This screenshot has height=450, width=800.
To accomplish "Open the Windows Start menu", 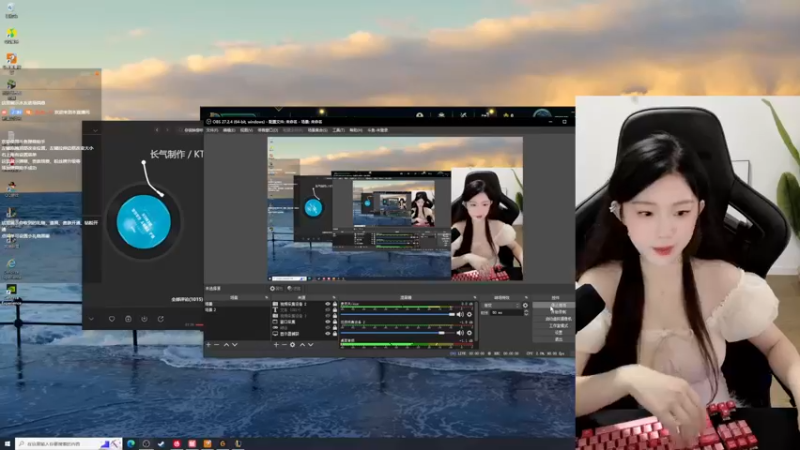I will [7, 444].
